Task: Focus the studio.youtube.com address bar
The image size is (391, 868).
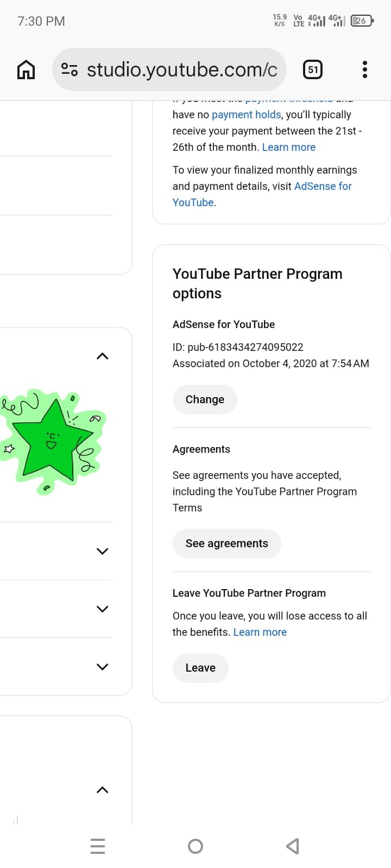Action: (x=182, y=70)
